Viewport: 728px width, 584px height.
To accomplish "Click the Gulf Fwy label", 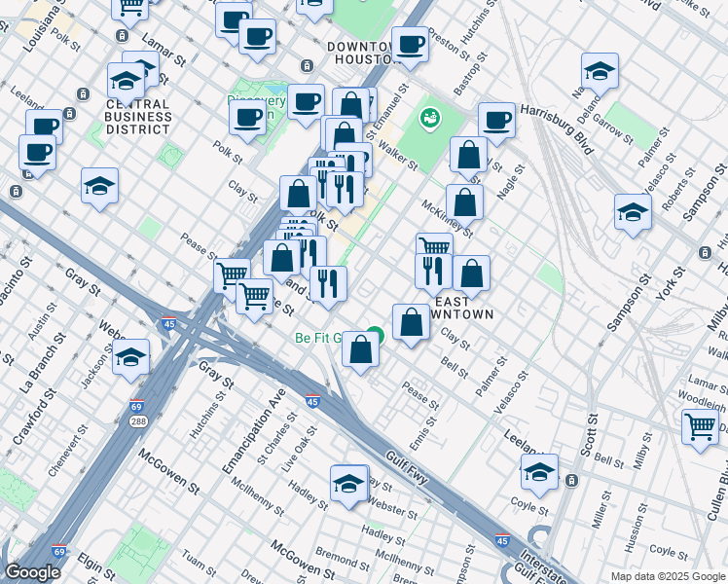I will (407, 468).
